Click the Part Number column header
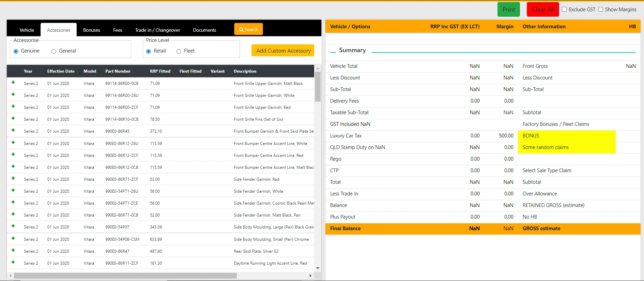The width and height of the screenshot is (644, 281). pyautogui.click(x=118, y=71)
